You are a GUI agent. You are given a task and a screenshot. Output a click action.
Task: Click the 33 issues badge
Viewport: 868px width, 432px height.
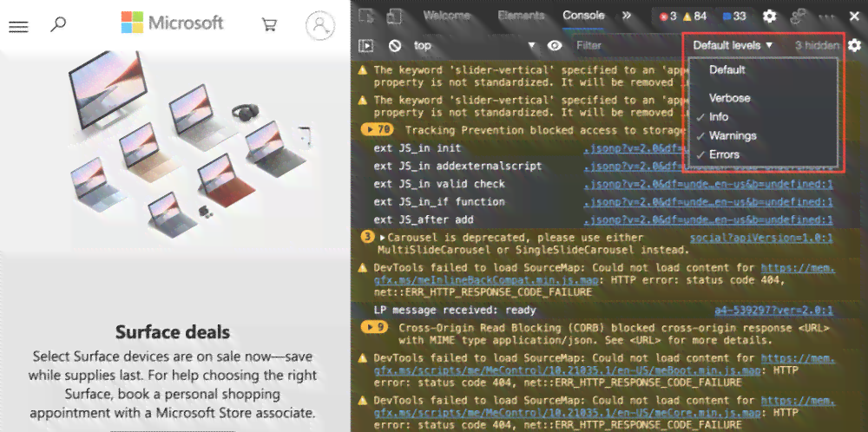coord(734,16)
